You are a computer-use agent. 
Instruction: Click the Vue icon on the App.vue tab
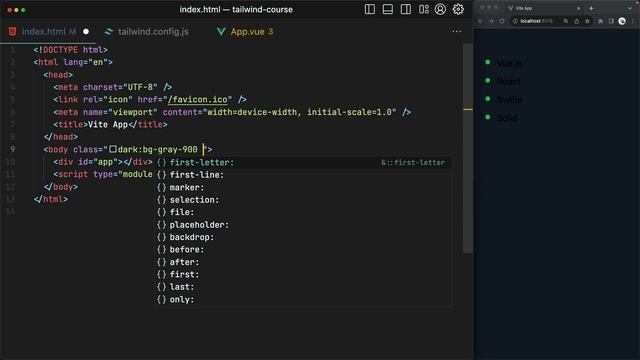(x=221, y=31)
